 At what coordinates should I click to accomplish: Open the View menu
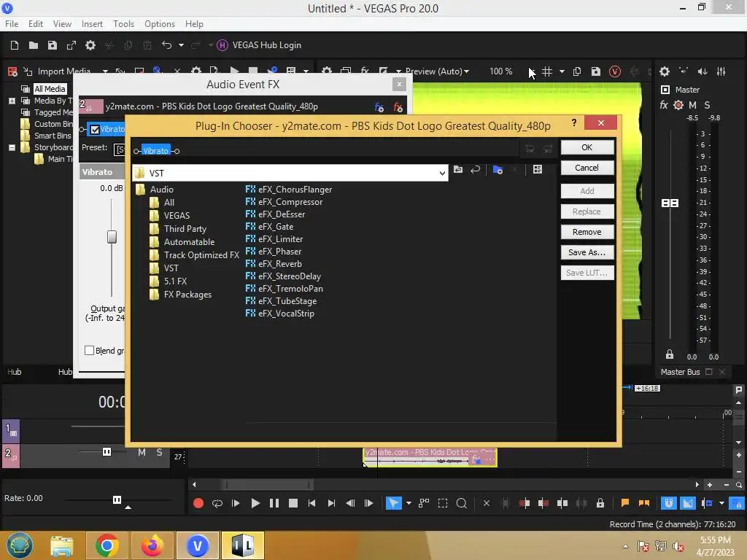coord(62,24)
